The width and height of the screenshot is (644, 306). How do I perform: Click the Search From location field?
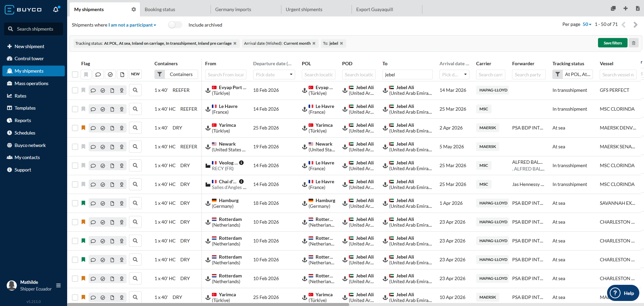click(226, 75)
